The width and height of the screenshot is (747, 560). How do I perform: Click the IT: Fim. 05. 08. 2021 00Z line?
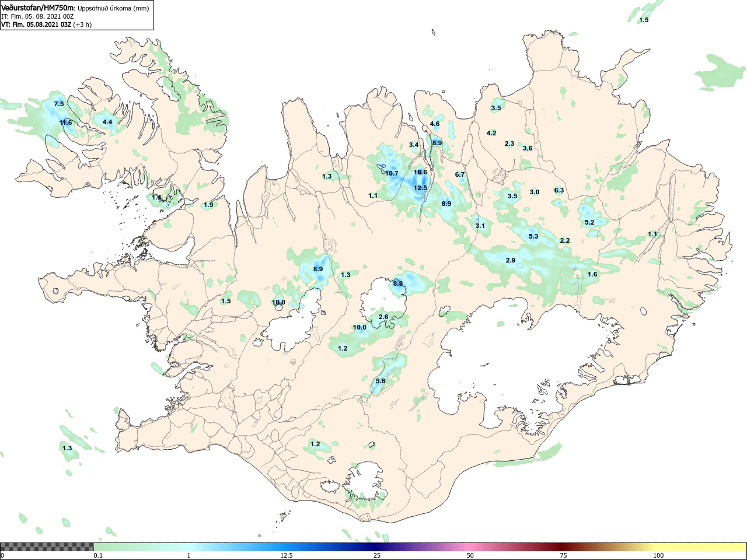click(x=37, y=16)
